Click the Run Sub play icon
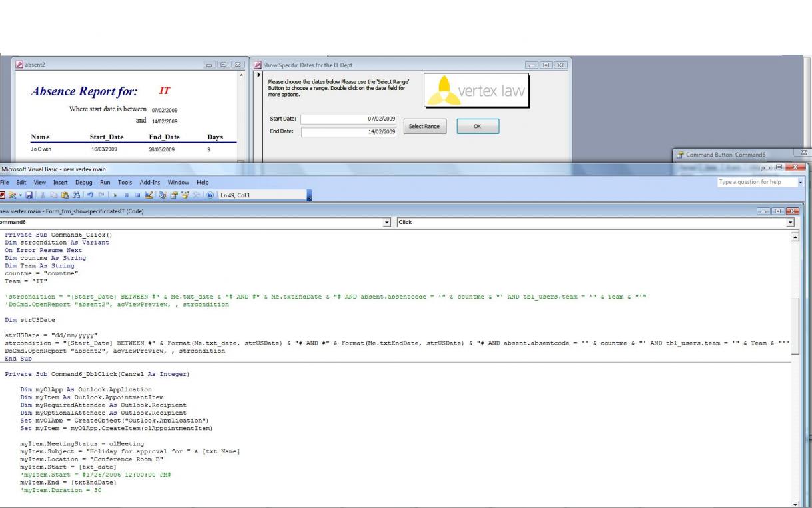 pyautogui.click(x=115, y=195)
